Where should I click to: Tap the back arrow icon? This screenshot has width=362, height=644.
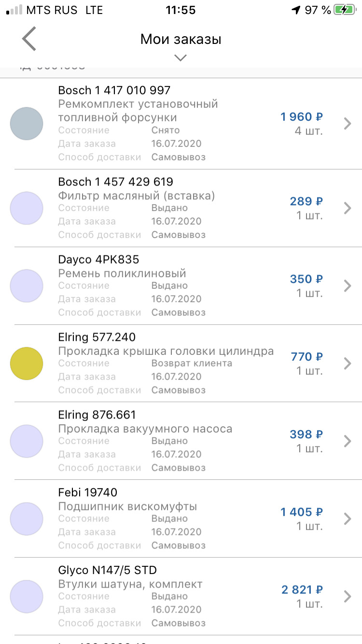tap(29, 39)
